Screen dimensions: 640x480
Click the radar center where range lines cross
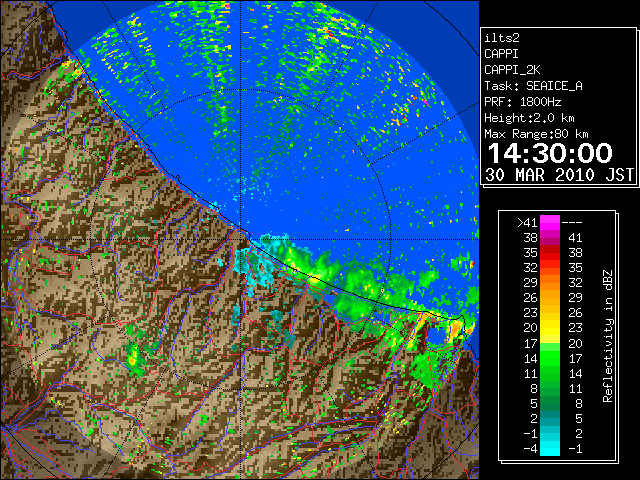(240, 240)
